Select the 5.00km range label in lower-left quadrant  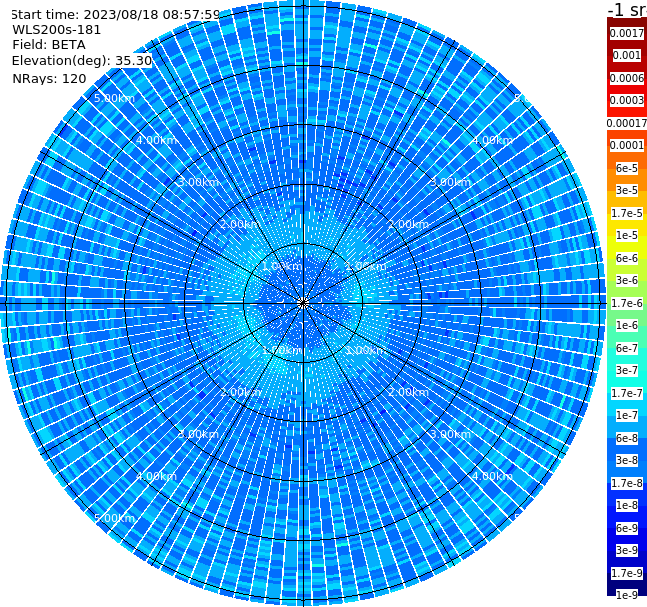pyautogui.click(x=114, y=518)
